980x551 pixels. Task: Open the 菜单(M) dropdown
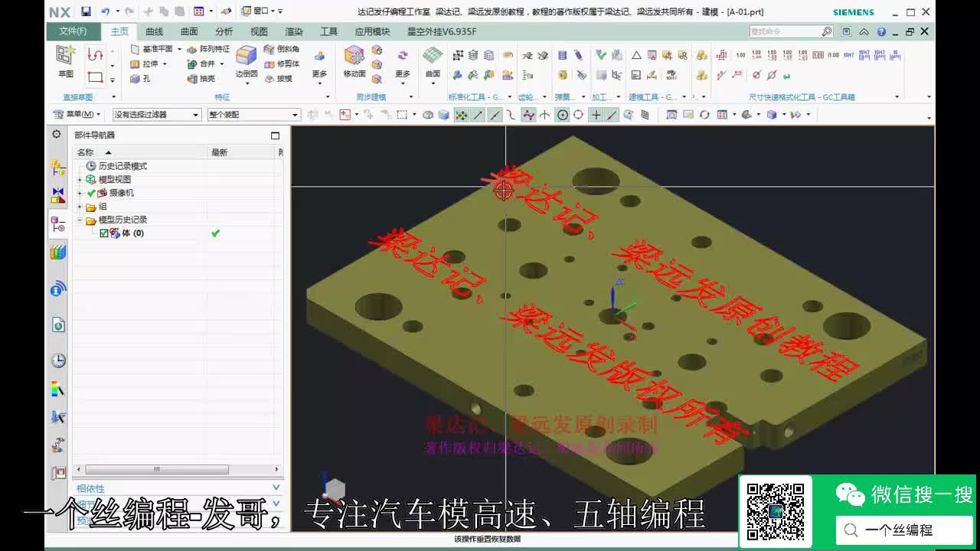(77, 115)
